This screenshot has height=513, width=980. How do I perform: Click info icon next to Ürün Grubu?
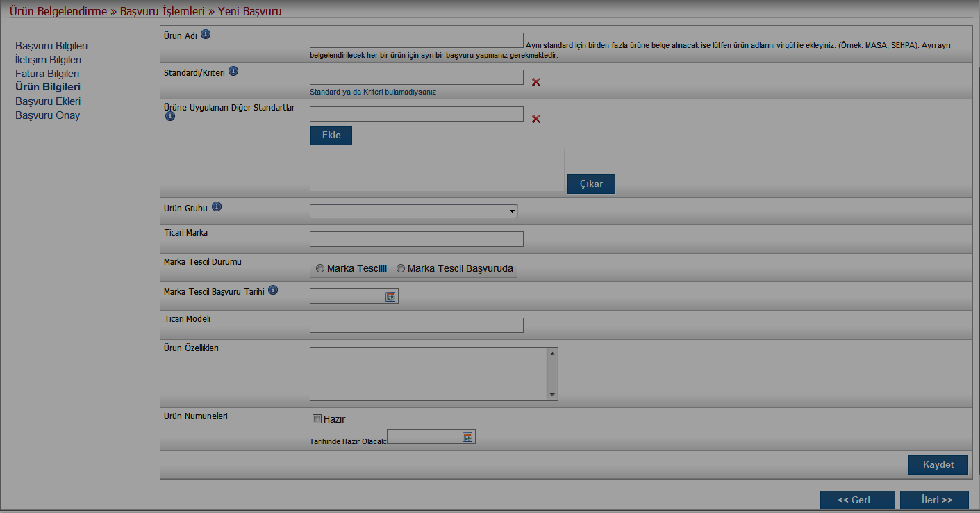pos(217,206)
